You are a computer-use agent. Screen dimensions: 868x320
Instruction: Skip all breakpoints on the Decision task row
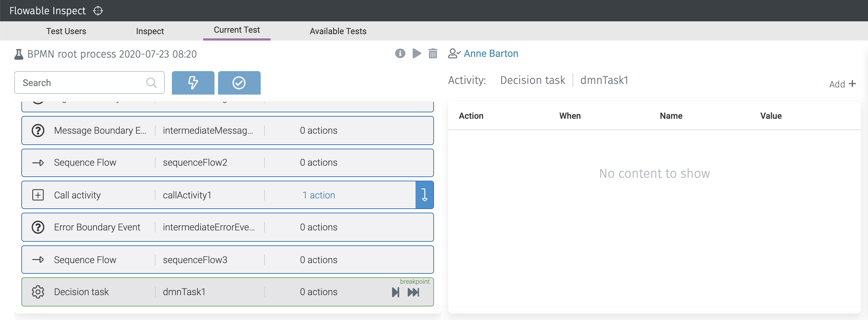tap(413, 292)
